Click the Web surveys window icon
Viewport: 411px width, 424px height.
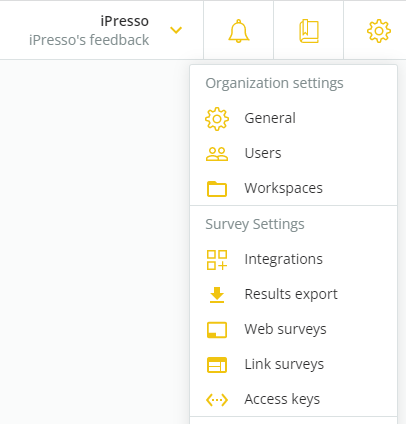[x=217, y=330]
